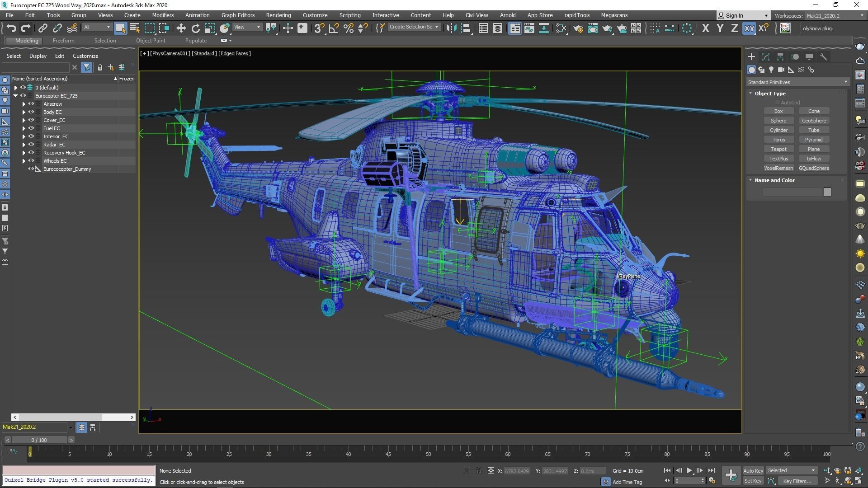Click the Redo arrow icon
The height and width of the screenshot is (488, 868).
click(x=26, y=28)
